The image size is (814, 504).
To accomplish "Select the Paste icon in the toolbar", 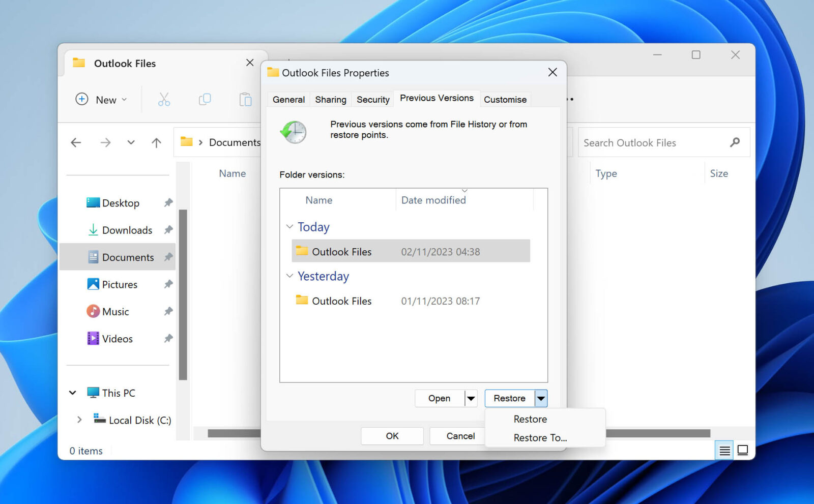I will coord(246,99).
